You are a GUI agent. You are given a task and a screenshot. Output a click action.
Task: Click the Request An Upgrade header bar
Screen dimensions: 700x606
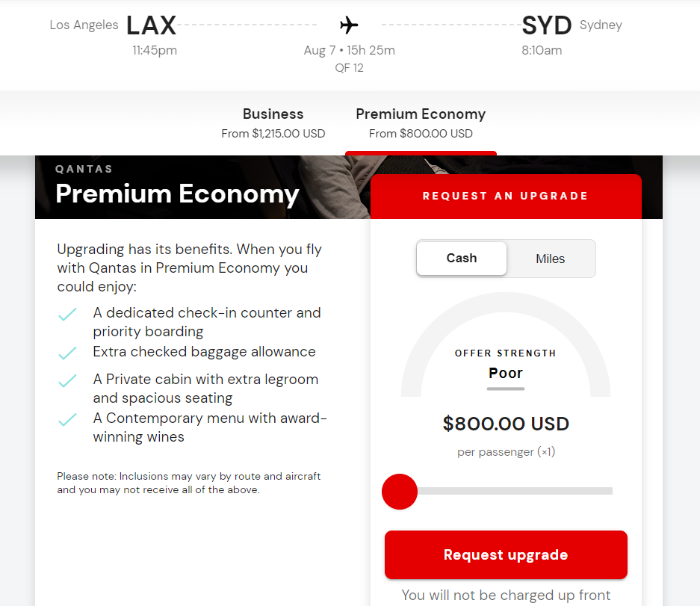point(506,196)
